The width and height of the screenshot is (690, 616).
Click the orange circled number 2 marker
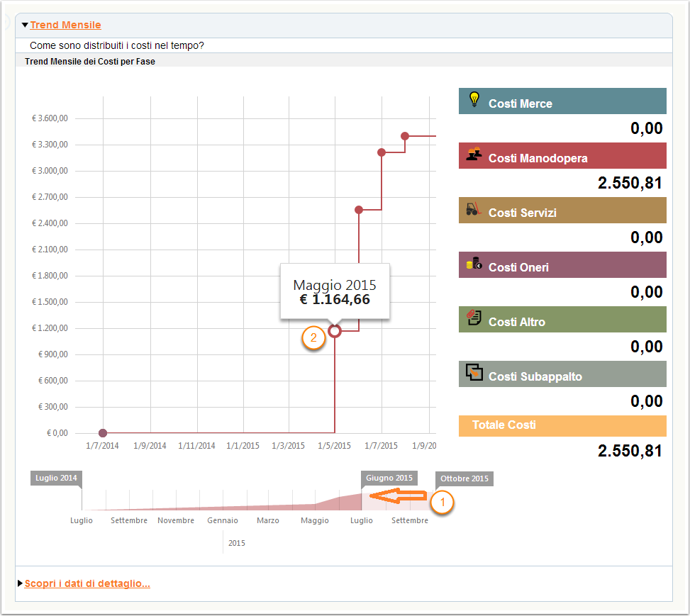pos(313,339)
